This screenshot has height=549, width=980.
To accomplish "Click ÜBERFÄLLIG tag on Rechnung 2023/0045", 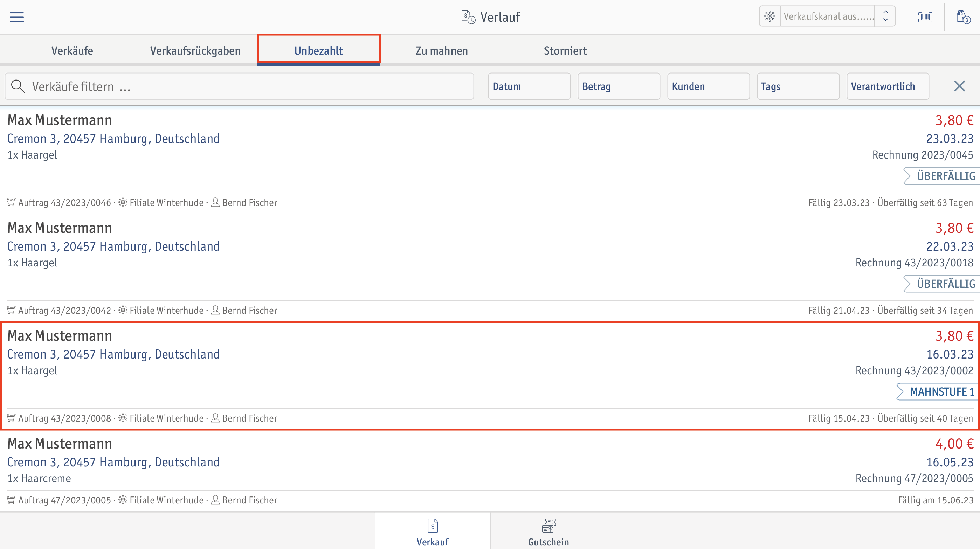I will 941,176.
